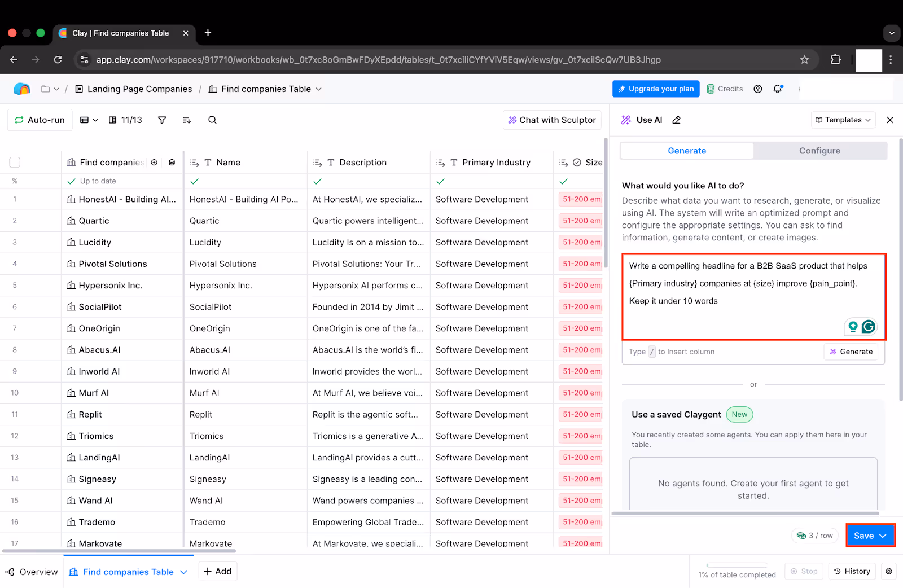The image size is (903, 588).
Task: Open the notifications bell icon
Action: pyautogui.click(x=778, y=89)
